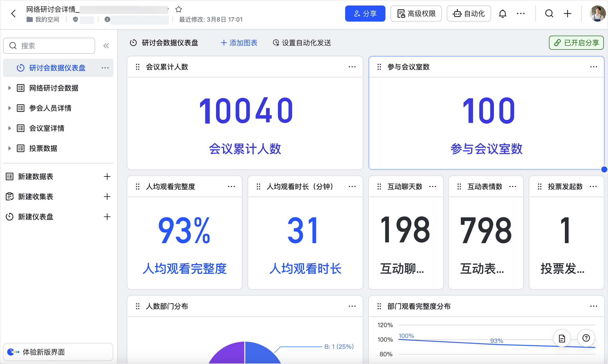Click the blue resize handle of 参与会议室数 card
The height and width of the screenshot is (364, 608).
click(604, 169)
